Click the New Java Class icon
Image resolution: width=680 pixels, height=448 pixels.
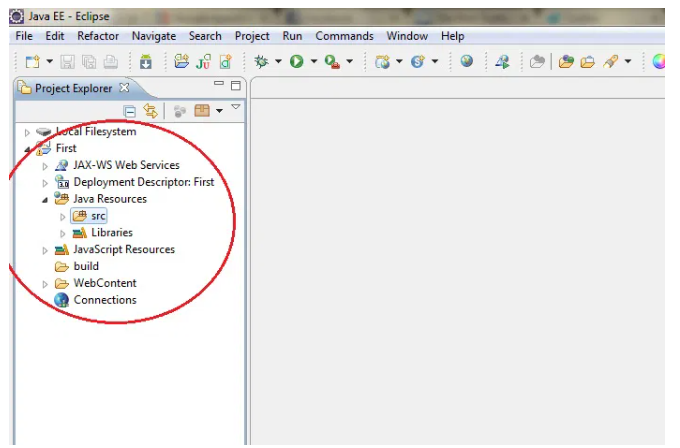(x=225, y=62)
